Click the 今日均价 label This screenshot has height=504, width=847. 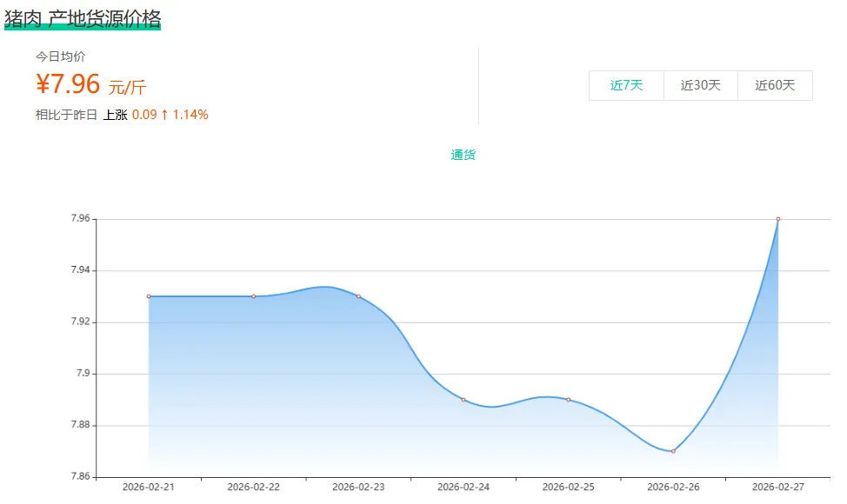(60, 56)
